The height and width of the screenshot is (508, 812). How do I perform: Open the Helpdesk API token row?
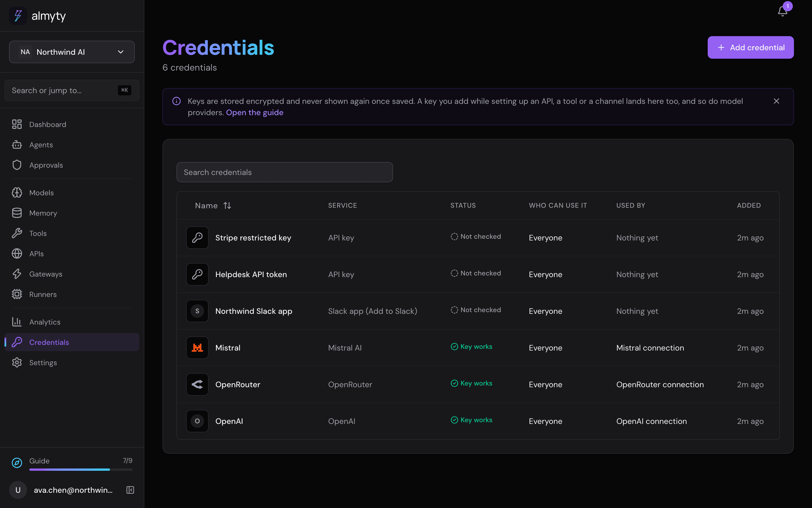[x=478, y=274]
